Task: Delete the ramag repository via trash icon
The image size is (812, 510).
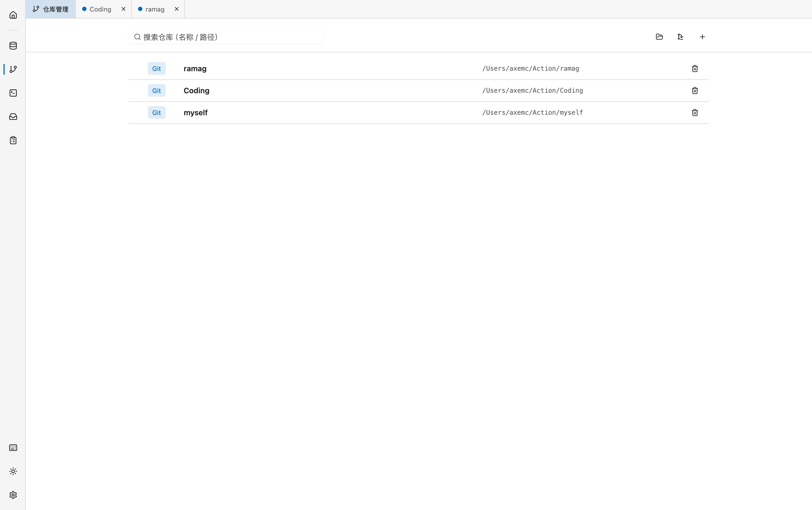Action: click(x=695, y=69)
